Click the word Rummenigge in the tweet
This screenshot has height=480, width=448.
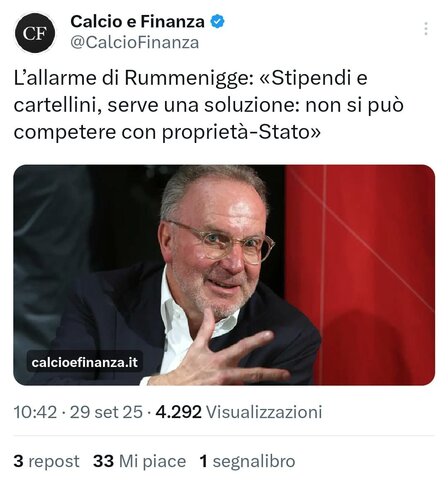click(x=189, y=79)
